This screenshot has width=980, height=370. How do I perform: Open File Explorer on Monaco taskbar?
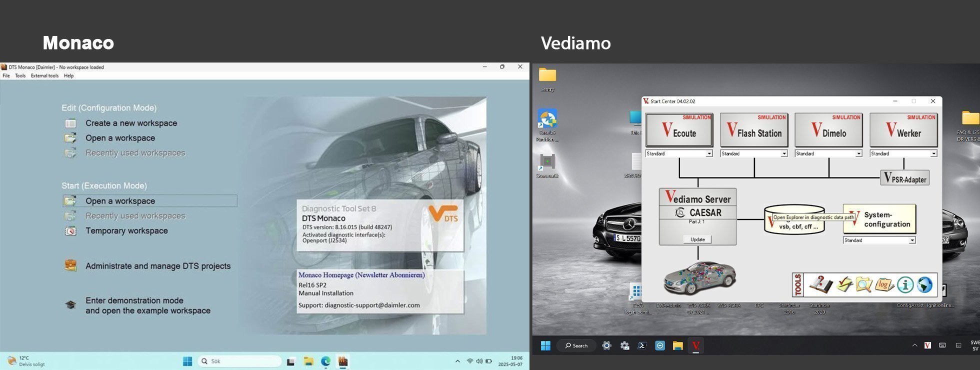(x=308, y=361)
